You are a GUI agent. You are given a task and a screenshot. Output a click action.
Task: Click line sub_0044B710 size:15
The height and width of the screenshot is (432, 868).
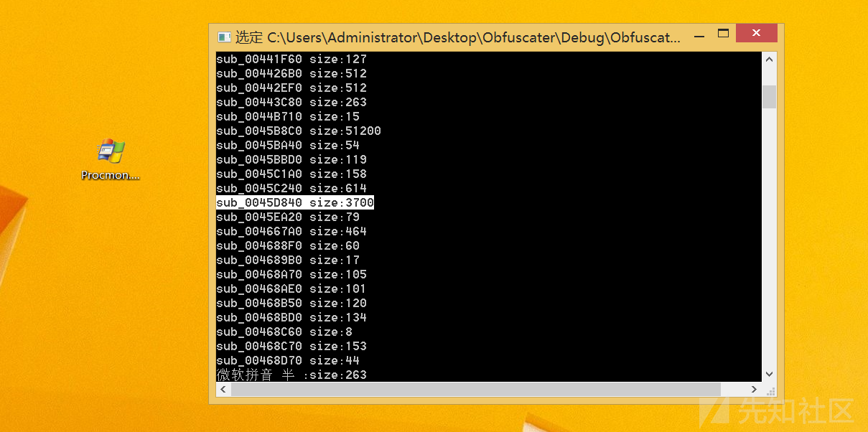click(x=288, y=116)
